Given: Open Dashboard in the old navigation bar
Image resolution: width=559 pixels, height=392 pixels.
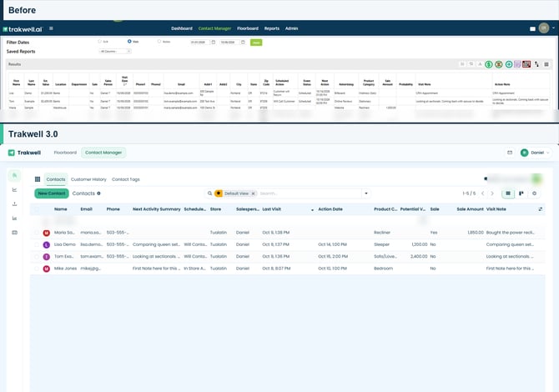Looking at the screenshot, I should coord(181,28).
